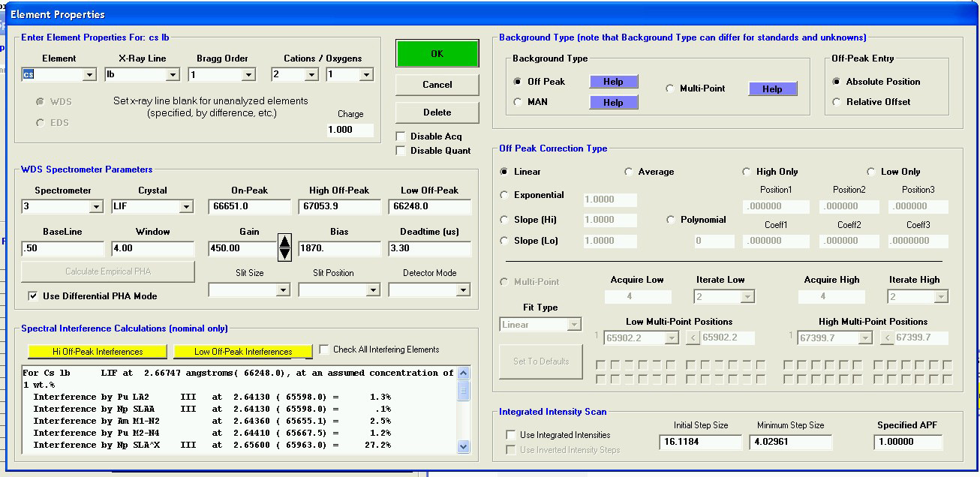Click the green OK button
Viewport: 980px width, 477px height.
(437, 54)
